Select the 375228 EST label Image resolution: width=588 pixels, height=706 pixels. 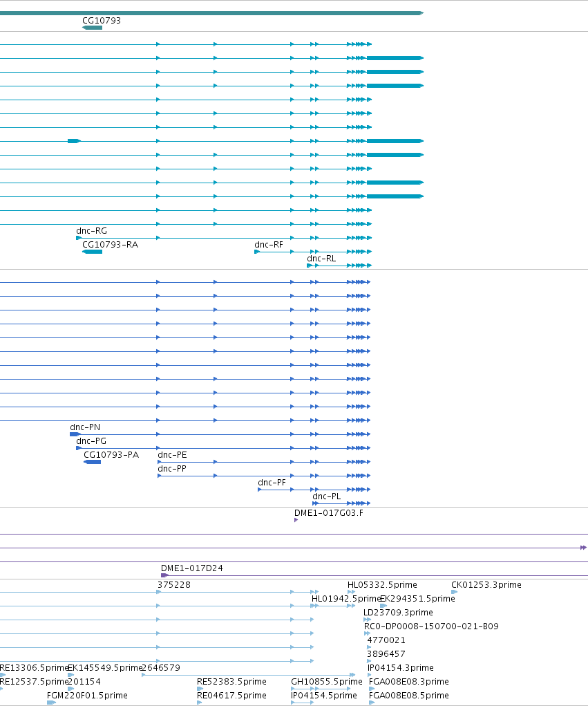[x=173, y=585]
